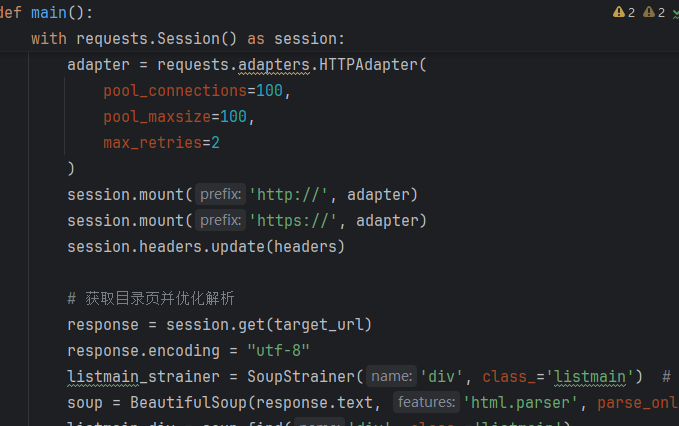This screenshot has width=679, height=426.
Task: Click the 'prefix:' hint before 'http://'
Action: coord(220,194)
